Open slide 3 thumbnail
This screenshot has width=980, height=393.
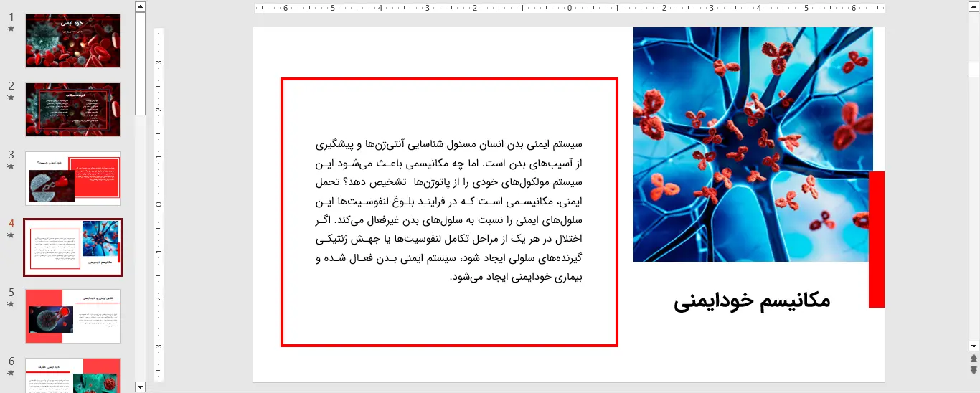tap(72, 178)
